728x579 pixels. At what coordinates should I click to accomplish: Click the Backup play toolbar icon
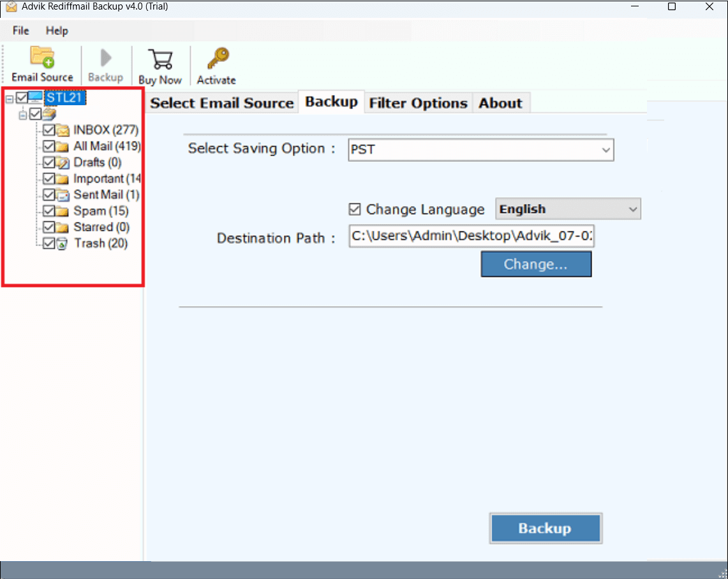point(106,59)
